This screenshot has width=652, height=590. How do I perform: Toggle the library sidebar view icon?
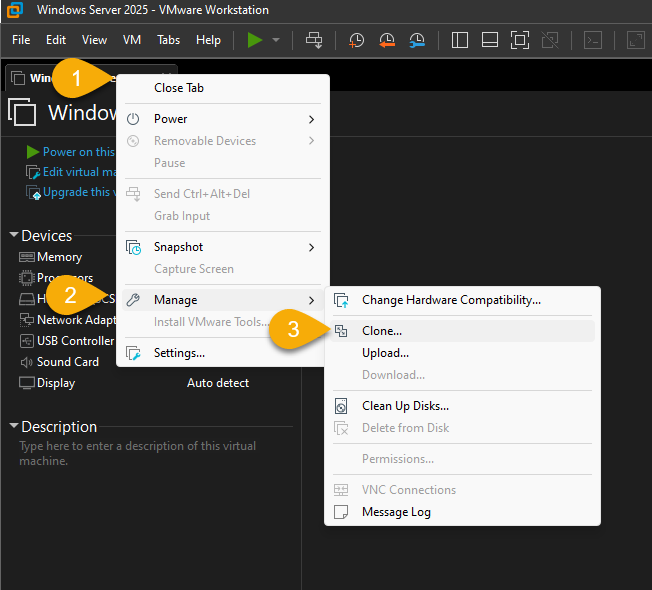pyautogui.click(x=460, y=40)
